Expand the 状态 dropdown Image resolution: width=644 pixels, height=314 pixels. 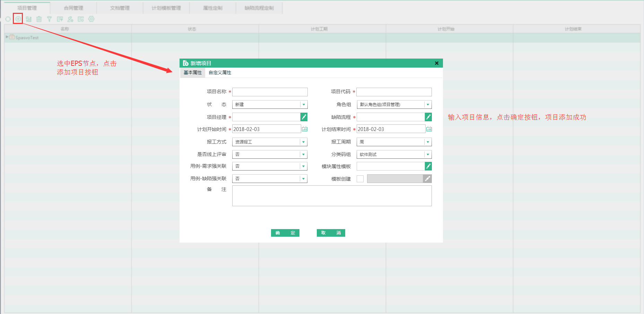click(x=304, y=105)
